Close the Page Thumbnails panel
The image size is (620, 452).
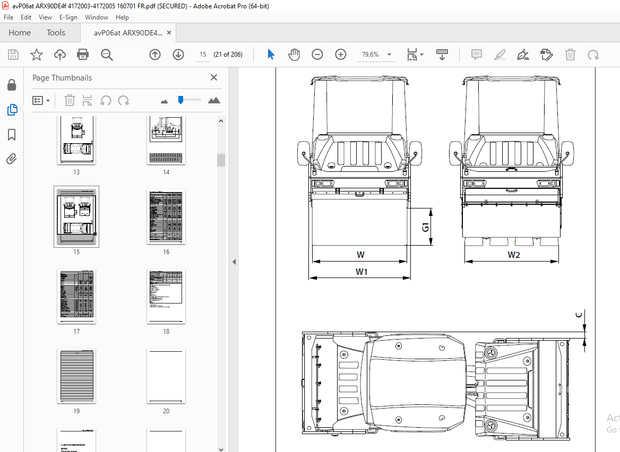point(214,78)
